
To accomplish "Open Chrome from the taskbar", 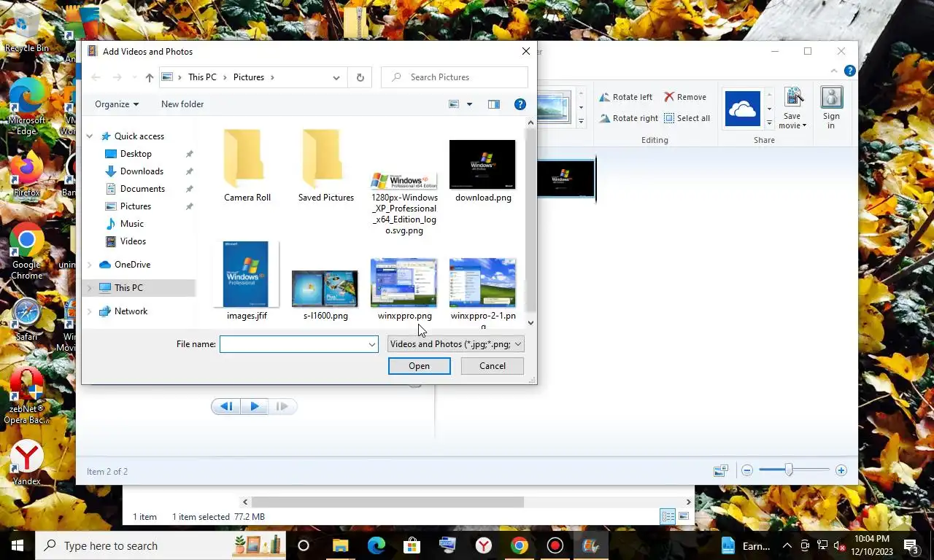I will [x=520, y=545].
